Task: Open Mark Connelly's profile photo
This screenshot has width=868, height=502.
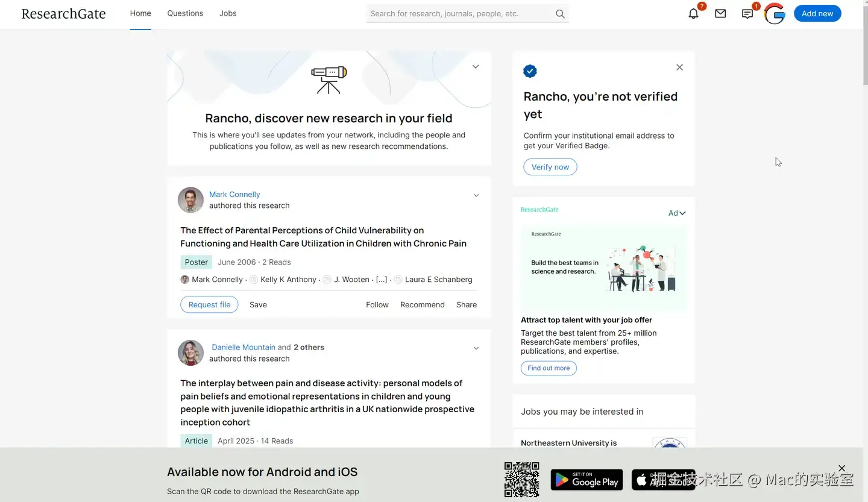Action: (x=190, y=200)
